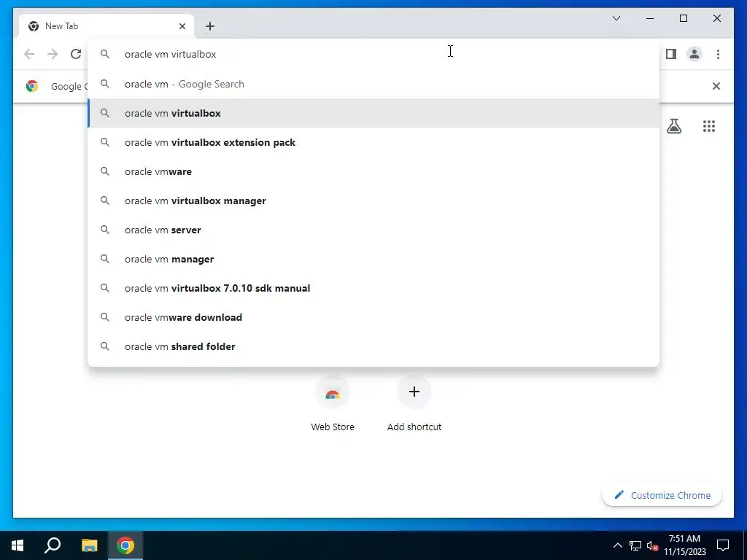The width and height of the screenshot is (747, 560).
Task: Click the Add shortcut button
Action: click(414, 405)
